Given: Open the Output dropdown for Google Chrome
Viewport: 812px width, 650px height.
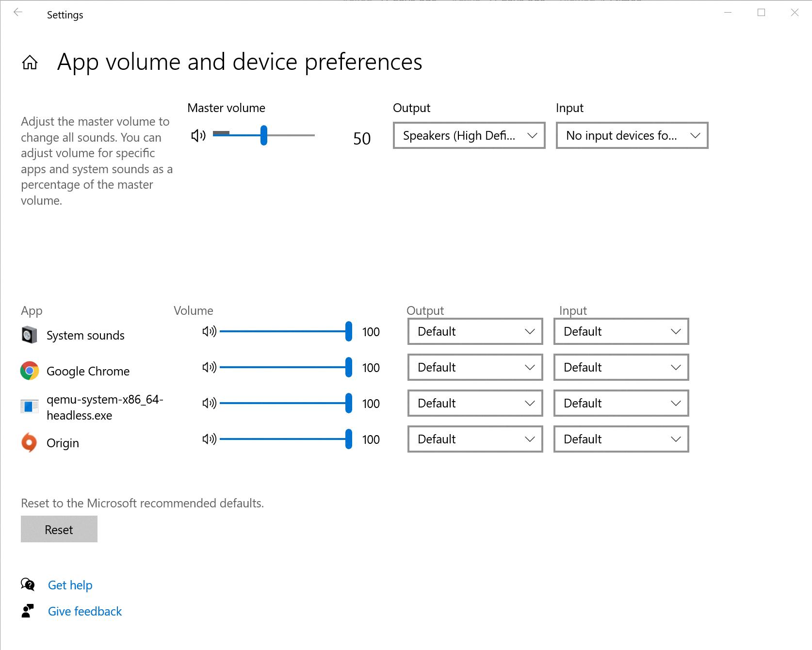Looking at the screenshot, I should click(474, 367).
